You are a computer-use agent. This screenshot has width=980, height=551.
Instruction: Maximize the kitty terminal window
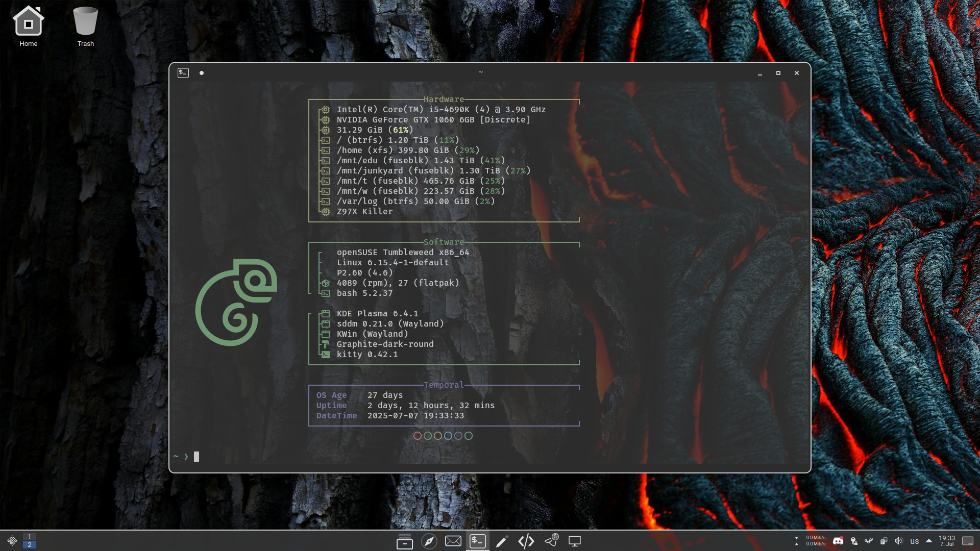pos(778,73)
